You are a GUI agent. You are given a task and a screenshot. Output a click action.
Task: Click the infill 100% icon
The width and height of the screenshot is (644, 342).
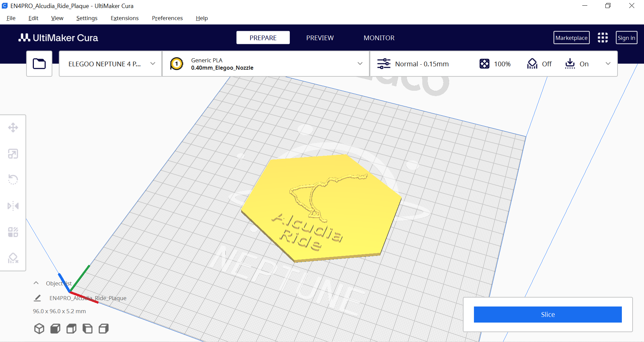(484, 64)
